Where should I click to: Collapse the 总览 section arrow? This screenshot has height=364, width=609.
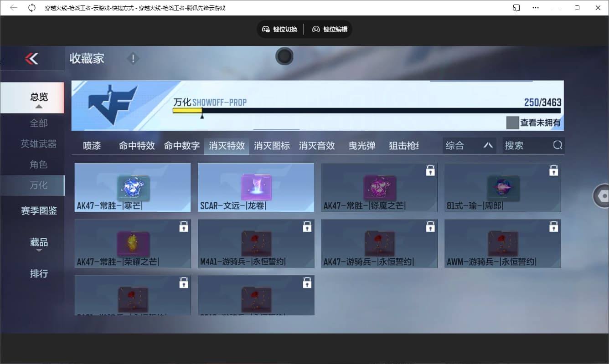point(39,106)
